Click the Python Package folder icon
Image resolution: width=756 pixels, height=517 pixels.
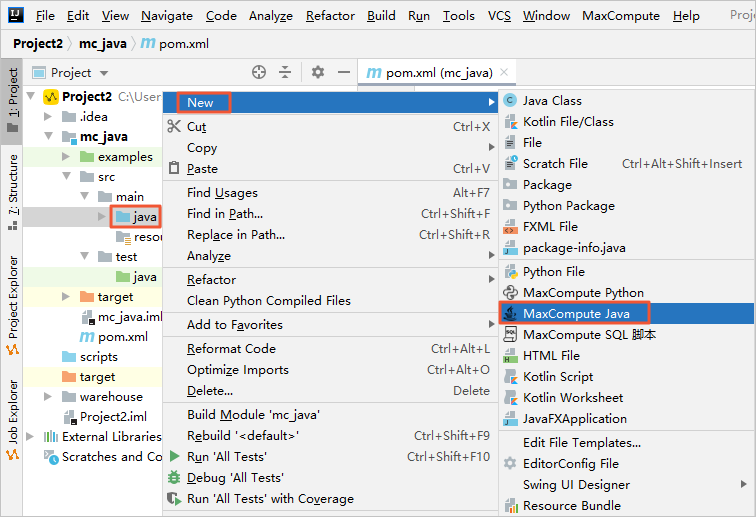click(510, 205)
